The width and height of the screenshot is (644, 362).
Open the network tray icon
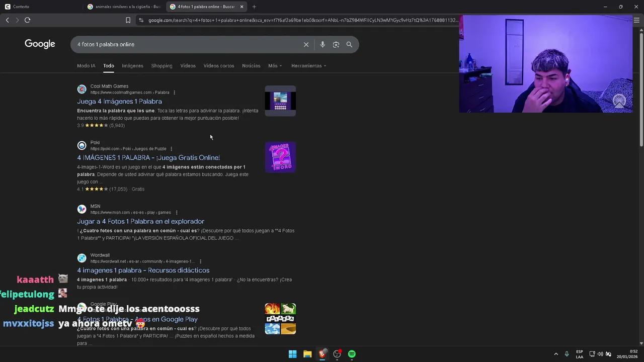coord(592,354)
